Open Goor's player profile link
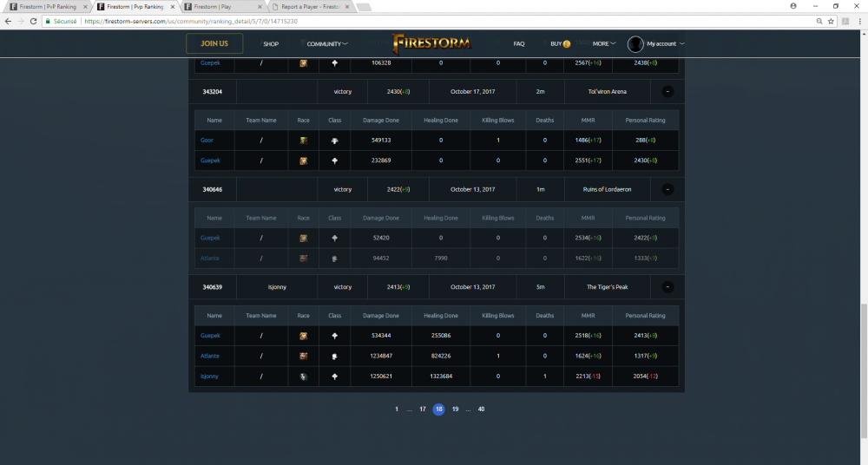Screen dimensions: 868x465 207,140
